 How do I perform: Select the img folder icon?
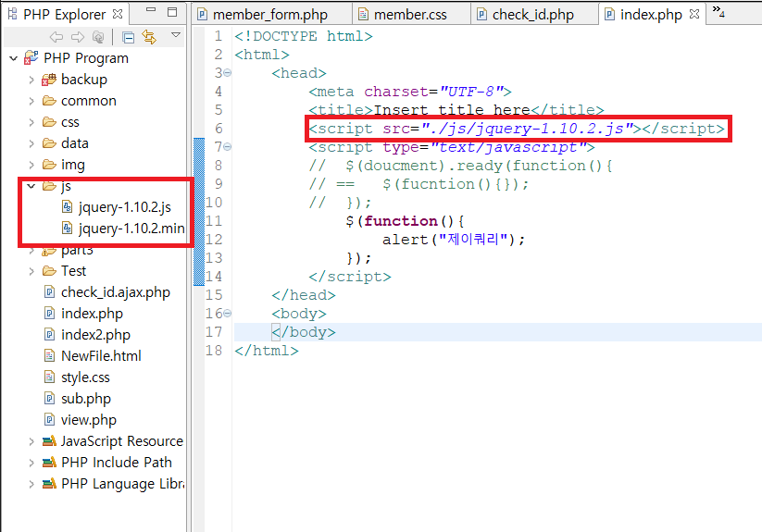[x=49, y=165]
